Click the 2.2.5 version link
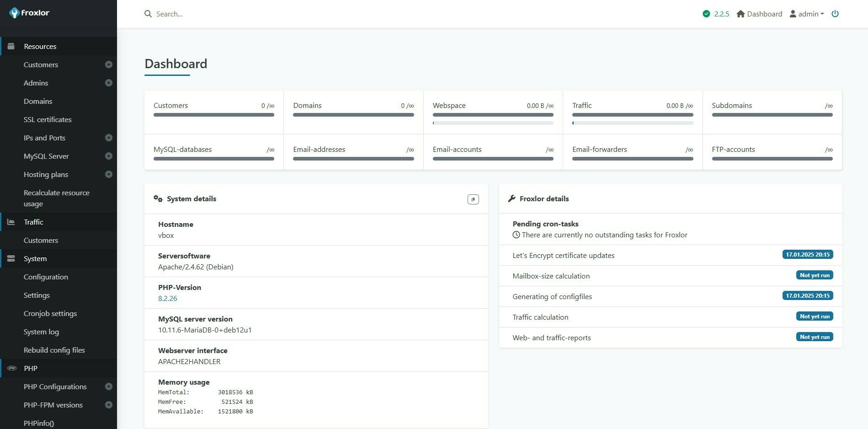 pyautogui.click(x=721, y=14)
